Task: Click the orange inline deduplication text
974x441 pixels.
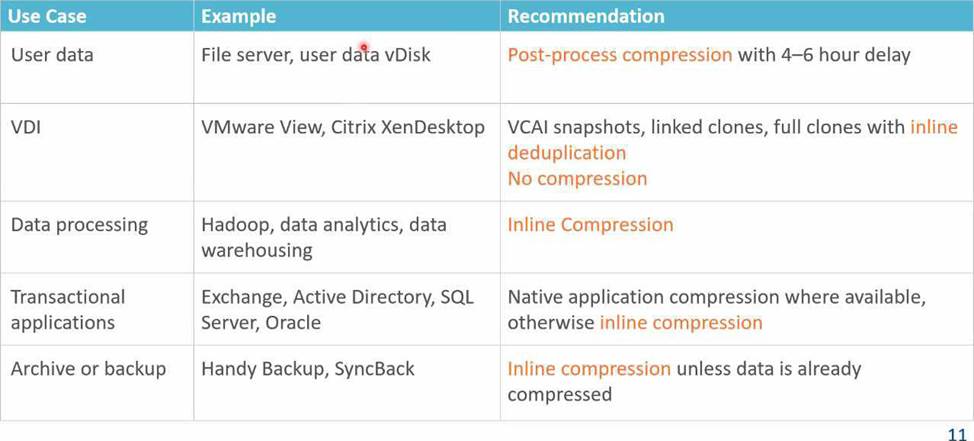Action: 567,153
